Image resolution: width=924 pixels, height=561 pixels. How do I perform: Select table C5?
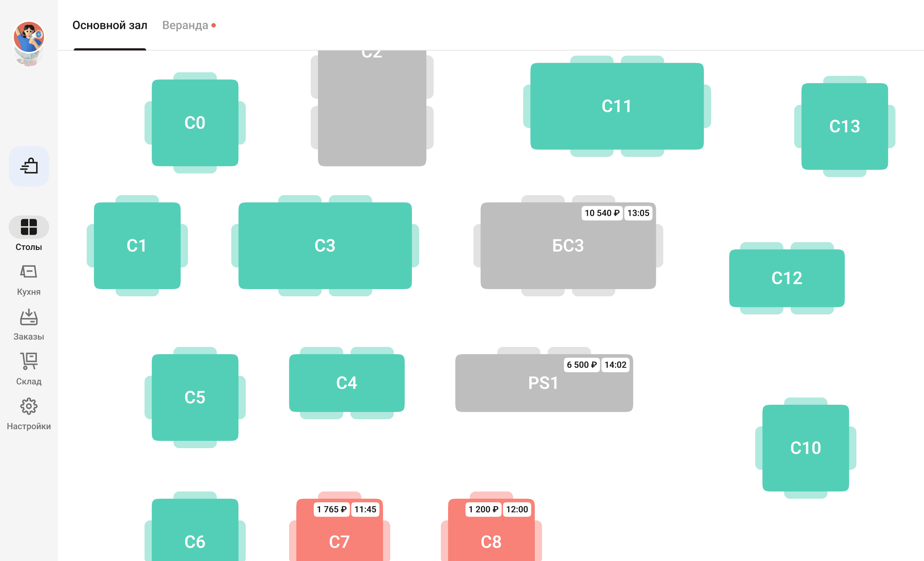pyautogui.click(x=195, y=398)
